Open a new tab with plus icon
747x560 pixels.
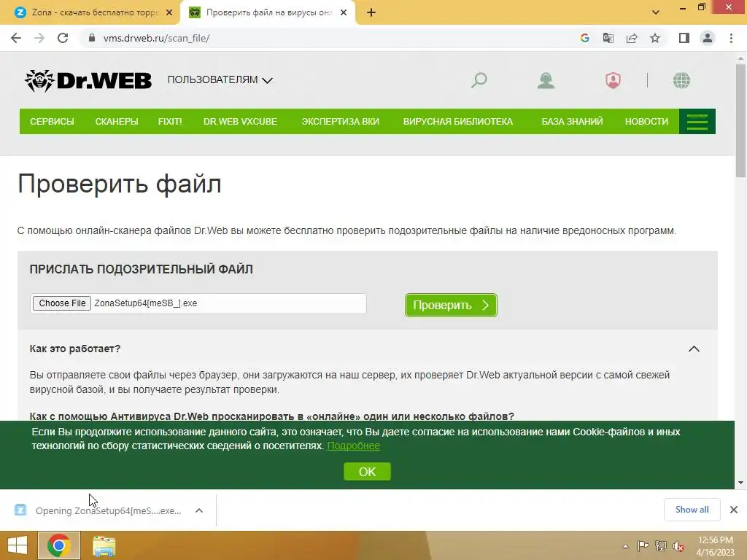pyautogui.click(x=371, y=13)
